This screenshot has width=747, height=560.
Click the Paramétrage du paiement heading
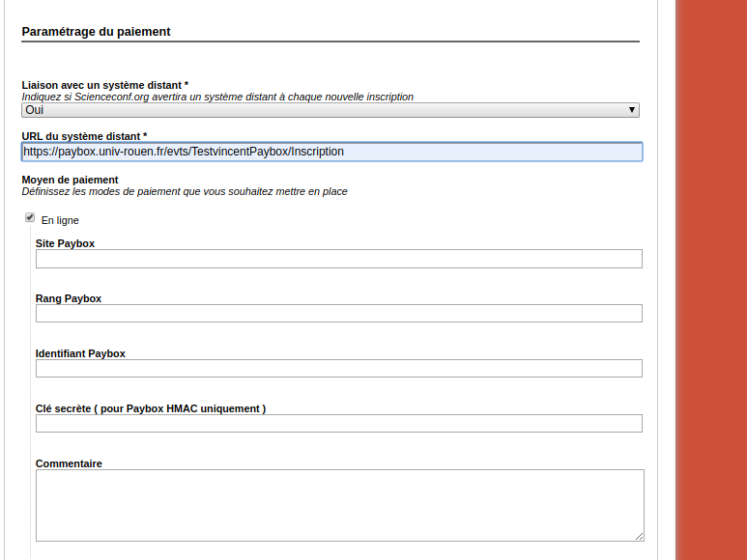[x=96, y=32]
